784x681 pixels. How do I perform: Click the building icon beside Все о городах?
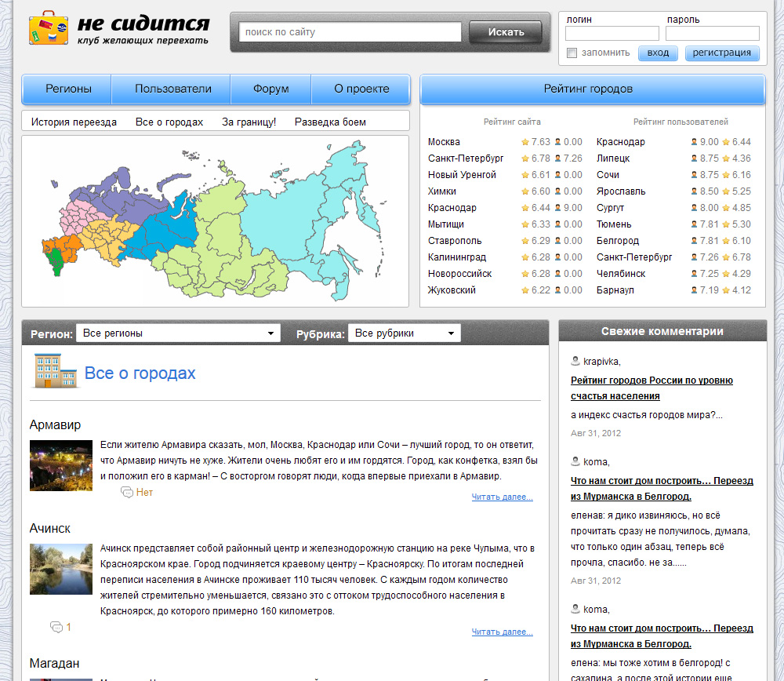[x=55, y=371]
